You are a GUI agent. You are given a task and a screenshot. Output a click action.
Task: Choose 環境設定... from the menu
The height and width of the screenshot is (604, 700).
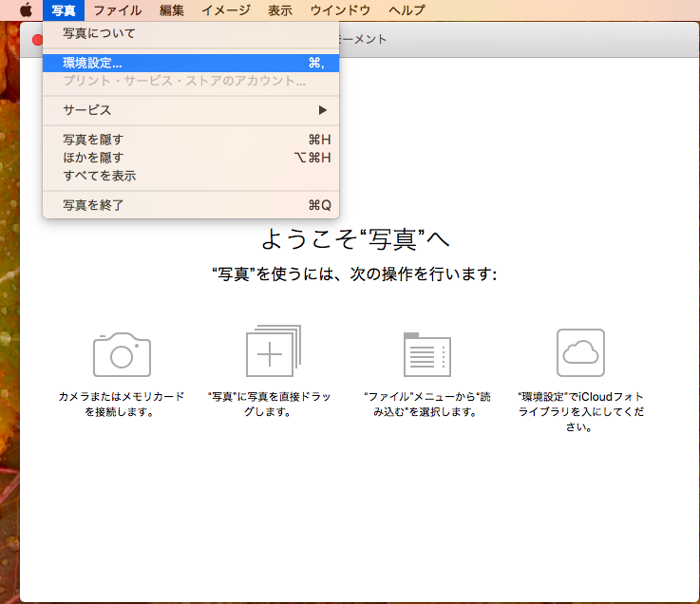(x=191, y=63)
